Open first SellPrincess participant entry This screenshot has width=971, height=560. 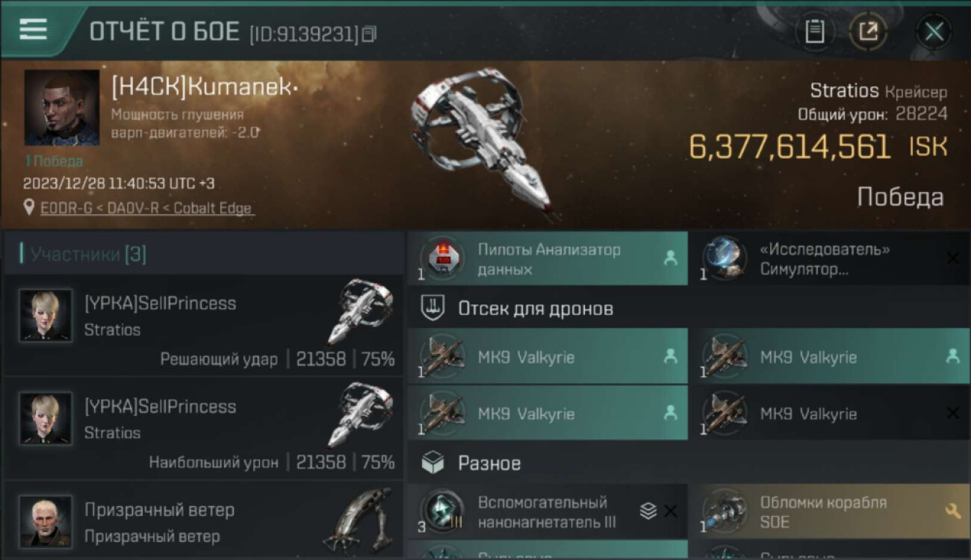click(x=203, y=325)
